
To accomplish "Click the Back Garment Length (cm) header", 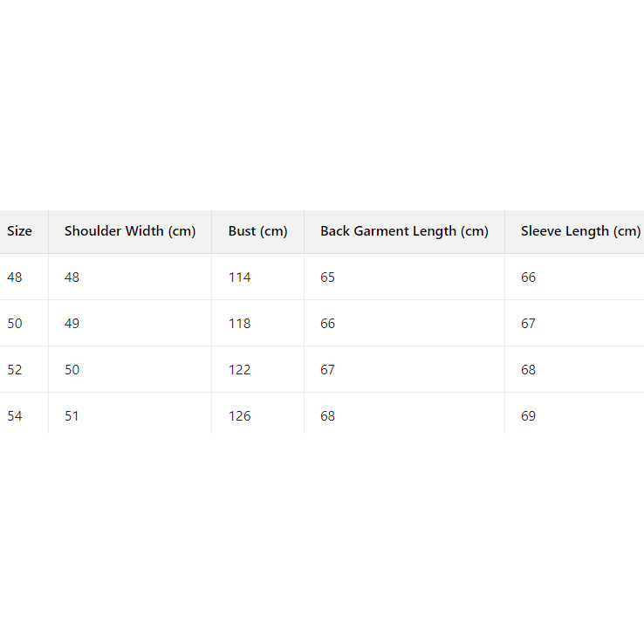I will pyautogui.click(x=404, y=231).
